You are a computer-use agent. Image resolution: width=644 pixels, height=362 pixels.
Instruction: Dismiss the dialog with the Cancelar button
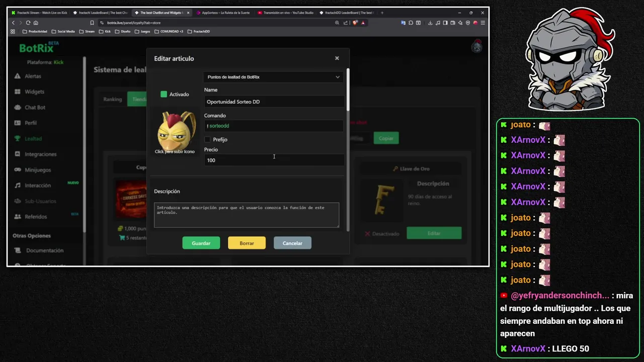coord(292,243)
